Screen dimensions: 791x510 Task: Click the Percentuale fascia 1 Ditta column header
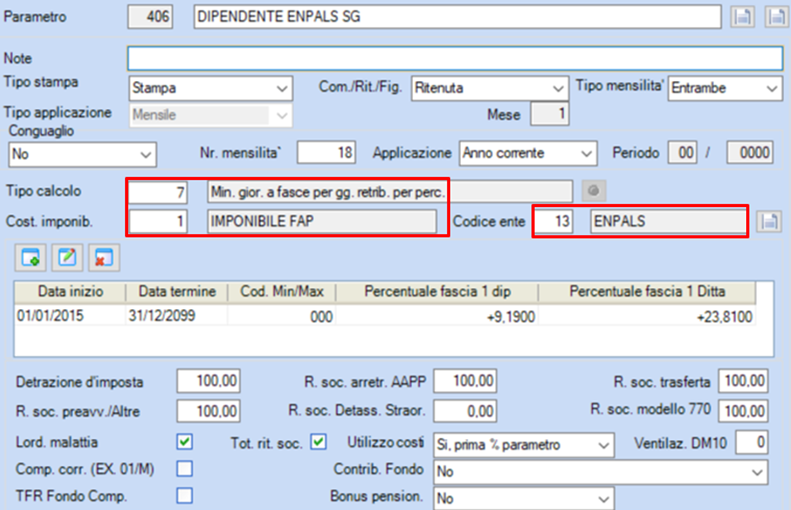[647, 292]
